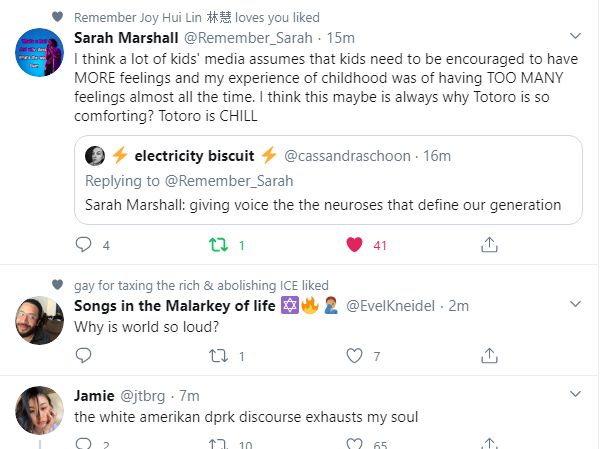Viewport: 606px width, 449px height.
Task: Open more options for Songs in the Malarkey tweet
Action: [x=572, y=305]
